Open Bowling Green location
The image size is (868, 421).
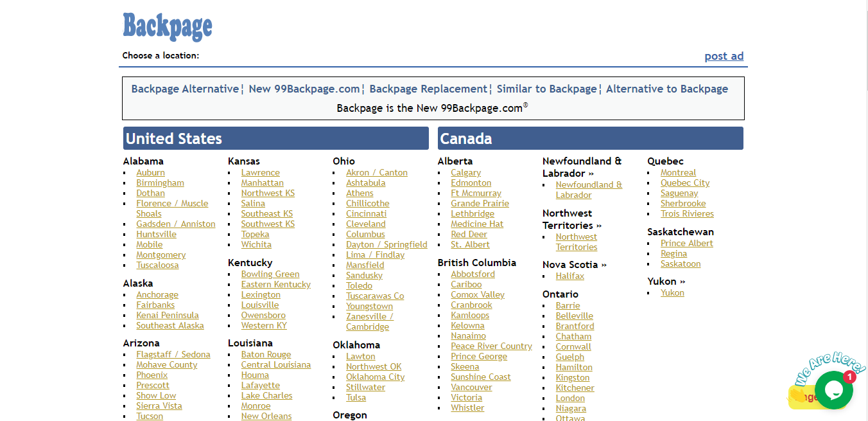[270, 274]
